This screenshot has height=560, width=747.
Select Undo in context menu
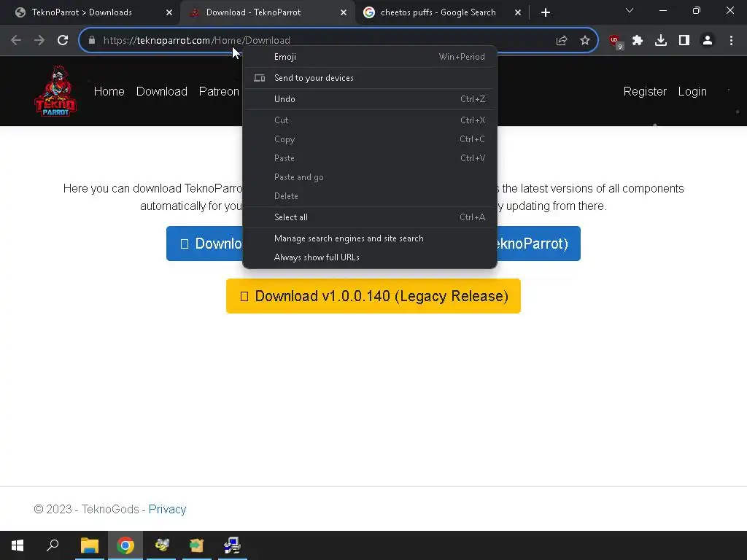(x=370, y=99)
